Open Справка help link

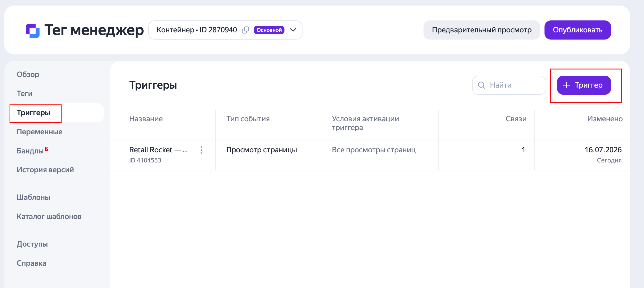coord(31,263)
